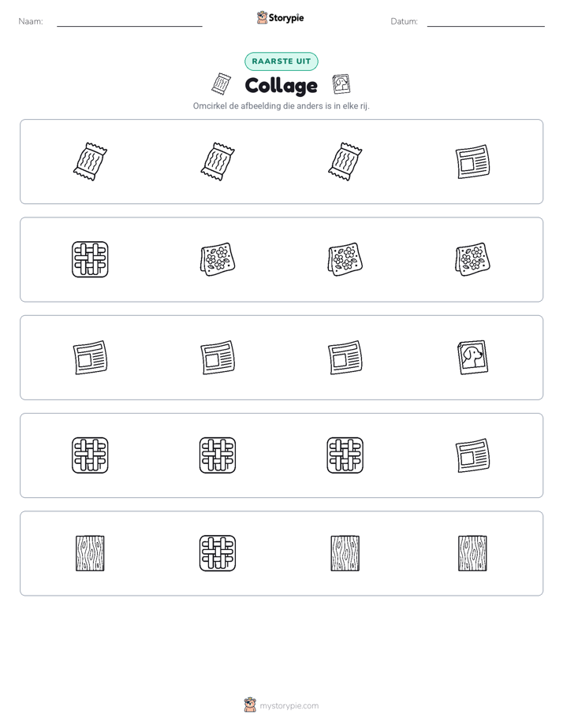Click the candy wrapper beside the Collage title
Screen dimensions: 563x728
pyautogui.click(x=221, y=84)
